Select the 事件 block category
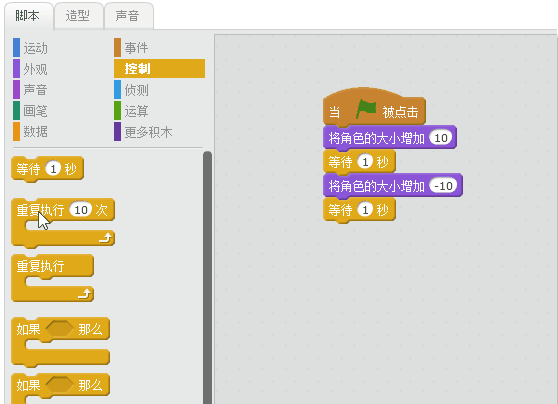This screenshot has height=404, width=558. (x=136, y=48)
